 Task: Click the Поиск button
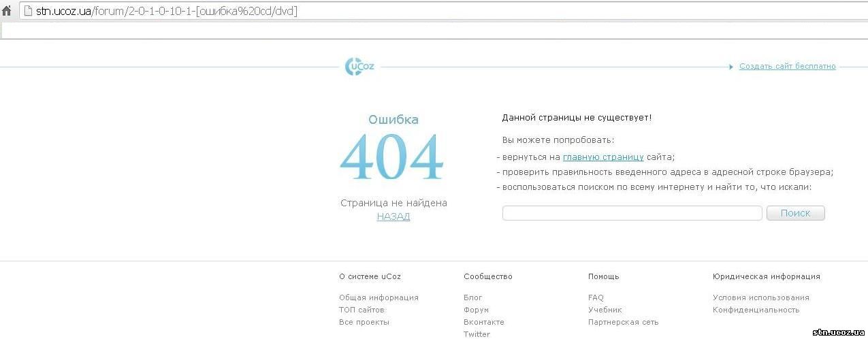pyautogui.click(x=795, y=213)
